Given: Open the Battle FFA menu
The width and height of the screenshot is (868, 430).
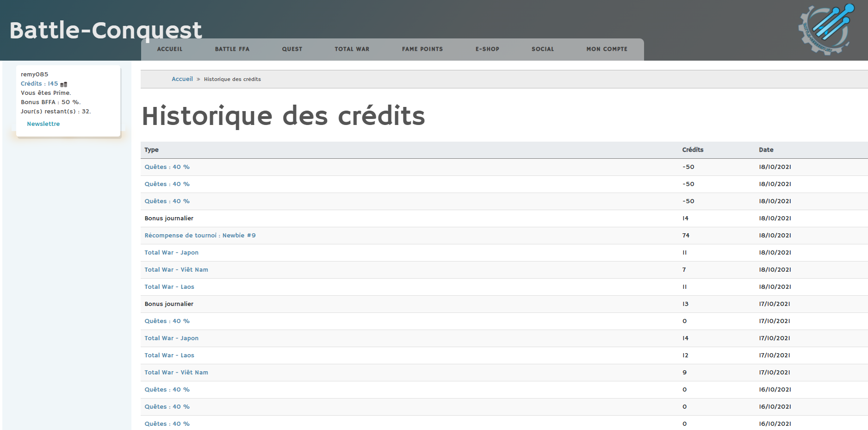Looking at the screenshot, I should point(232,49).
